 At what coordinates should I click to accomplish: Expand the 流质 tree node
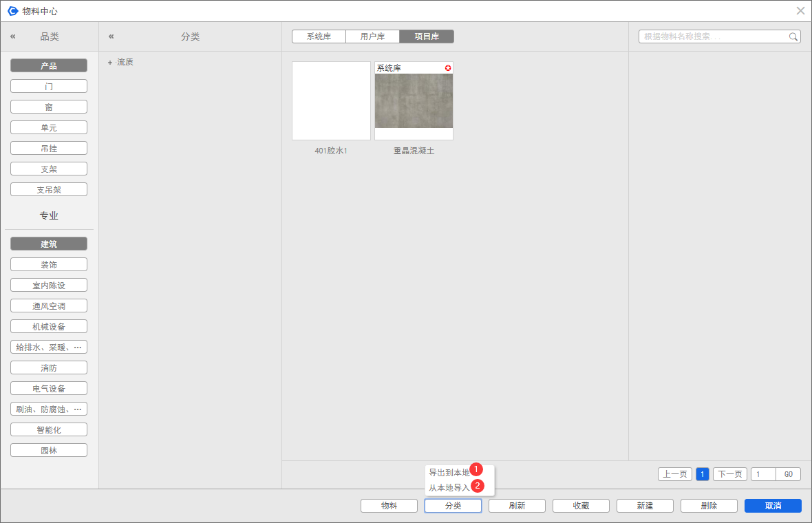click(x=110, y=63)
